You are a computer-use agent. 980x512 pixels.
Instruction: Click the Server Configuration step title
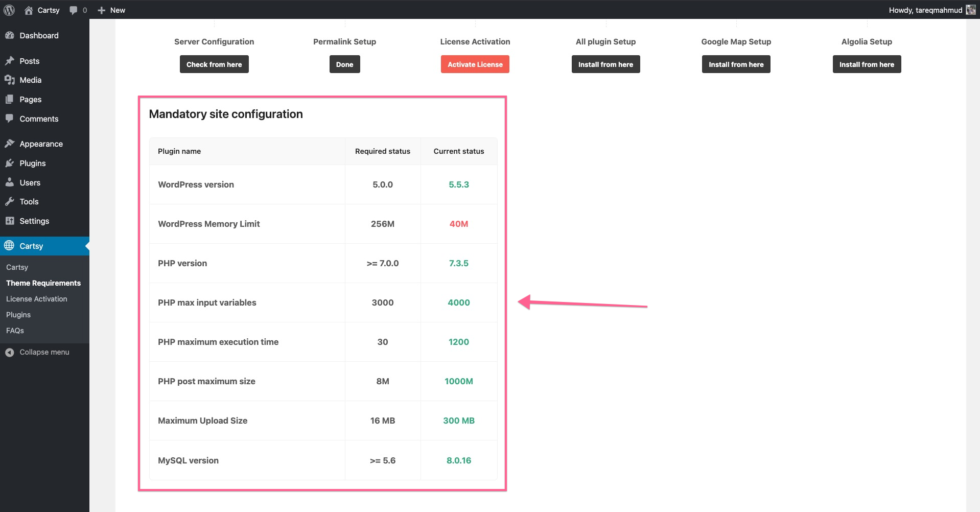pyautogui.click(x=214, y=42)
